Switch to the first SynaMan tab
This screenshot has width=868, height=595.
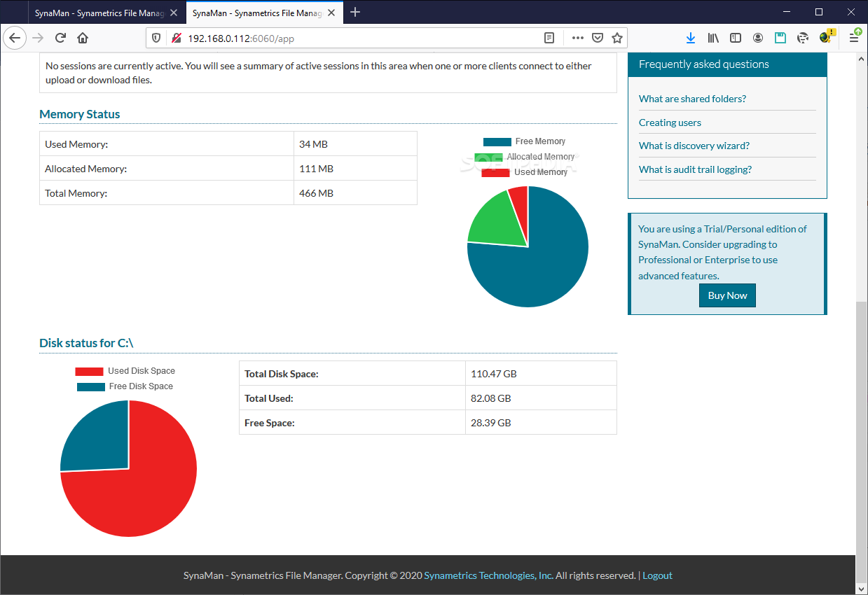click(x=99, y=13)
